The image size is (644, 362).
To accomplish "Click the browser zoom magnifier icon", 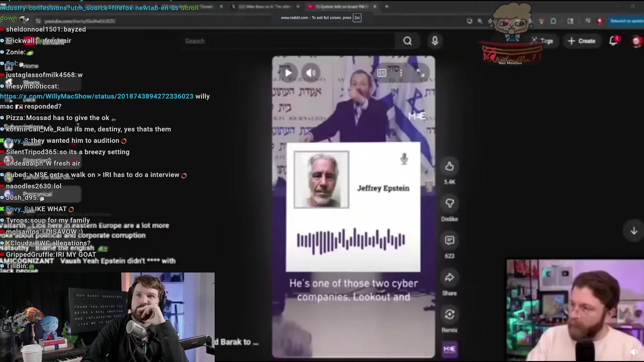I will (x=480, y=21).
